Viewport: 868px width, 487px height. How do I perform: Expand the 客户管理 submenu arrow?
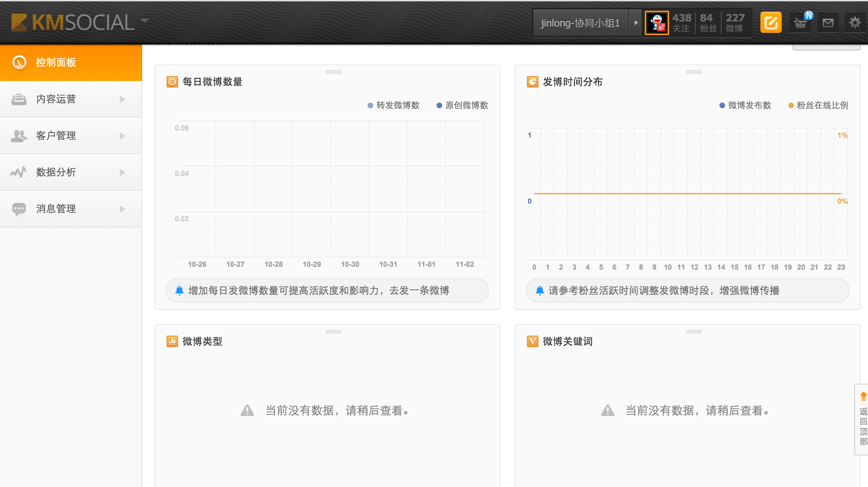click(x=122, y=136)
